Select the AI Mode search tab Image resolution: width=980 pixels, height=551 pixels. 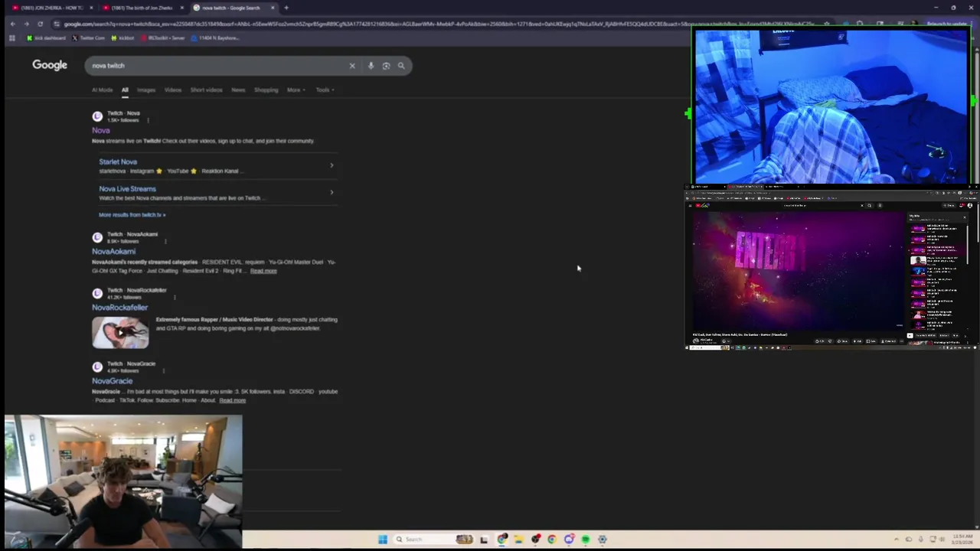[x=102, y=90]
